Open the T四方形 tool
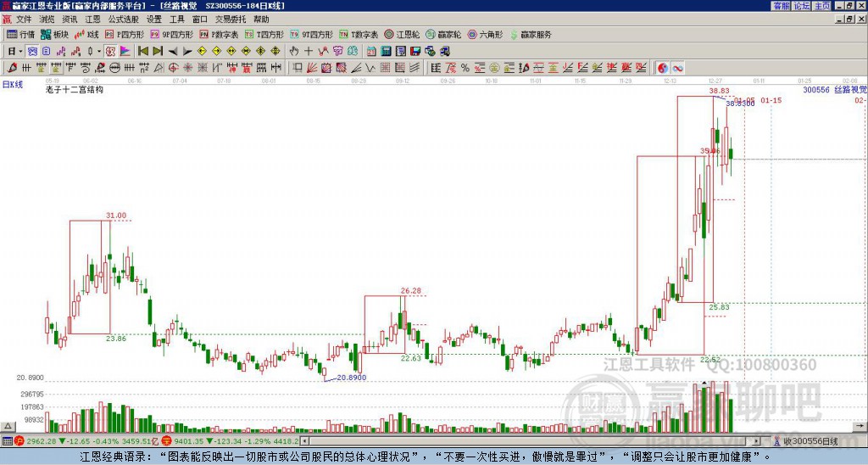The width and height of the screenshot is (868, 465). 264,34
